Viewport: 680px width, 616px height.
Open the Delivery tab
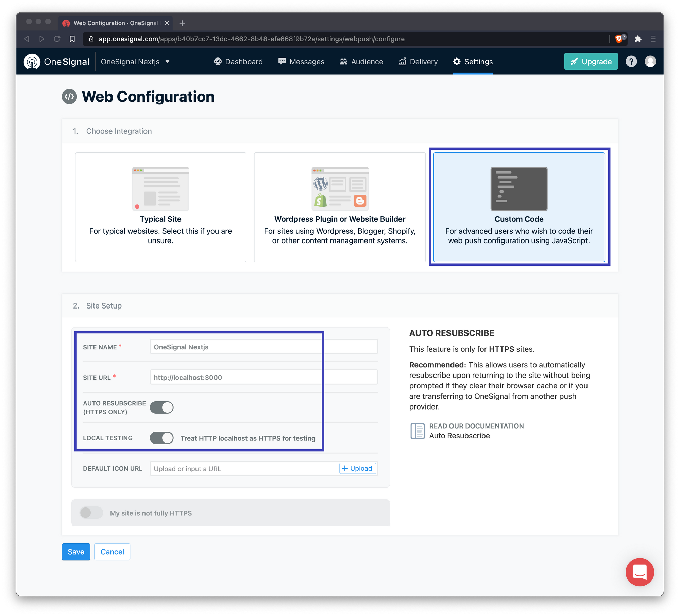[x=418, y=62]
